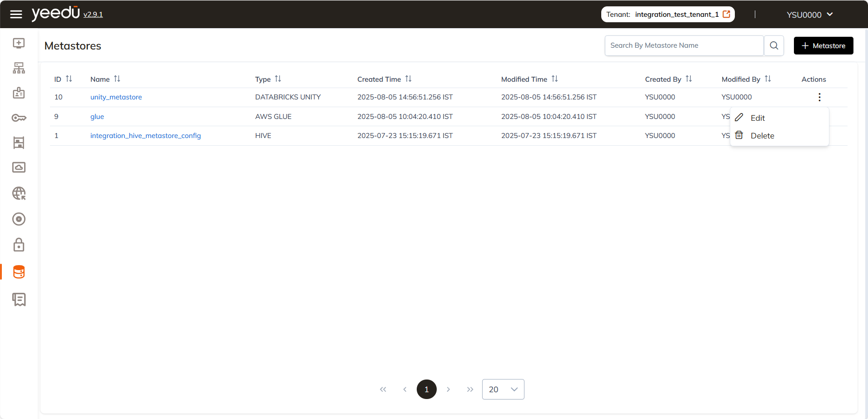Sort table by ID column

point(69,79)
